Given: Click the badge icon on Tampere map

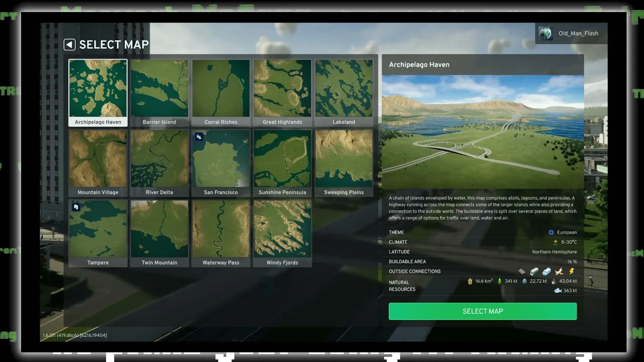Looking at the screenshot, I should (x=76, y=207).
